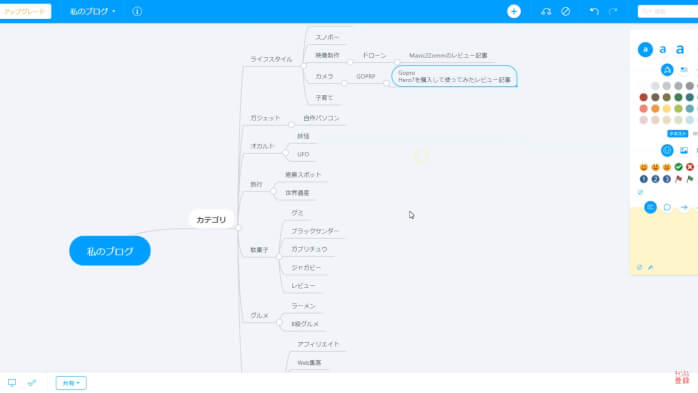698x393 pixels.
Task: Click the plus icon to add a topic
Action: click(x=514, y=12)
